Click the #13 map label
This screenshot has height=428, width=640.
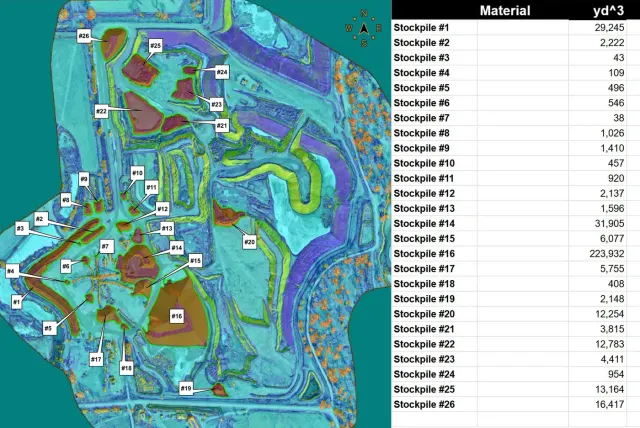(x=167, y=228)
